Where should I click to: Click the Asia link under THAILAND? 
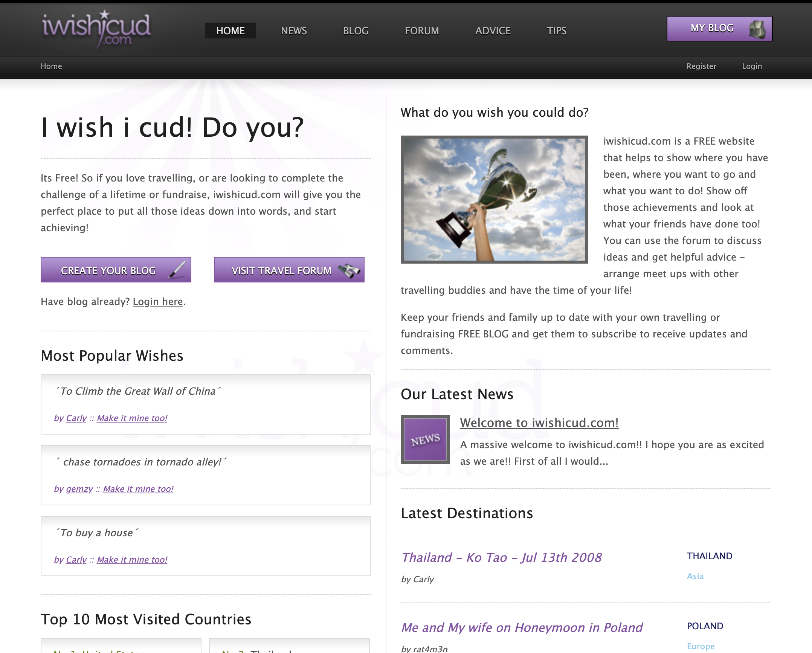click(695, 576)
